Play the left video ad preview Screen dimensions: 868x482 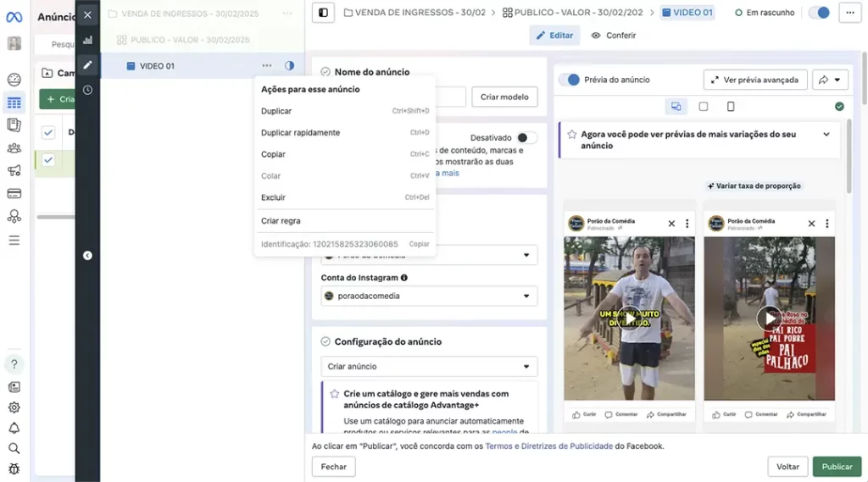coord(629,317)
